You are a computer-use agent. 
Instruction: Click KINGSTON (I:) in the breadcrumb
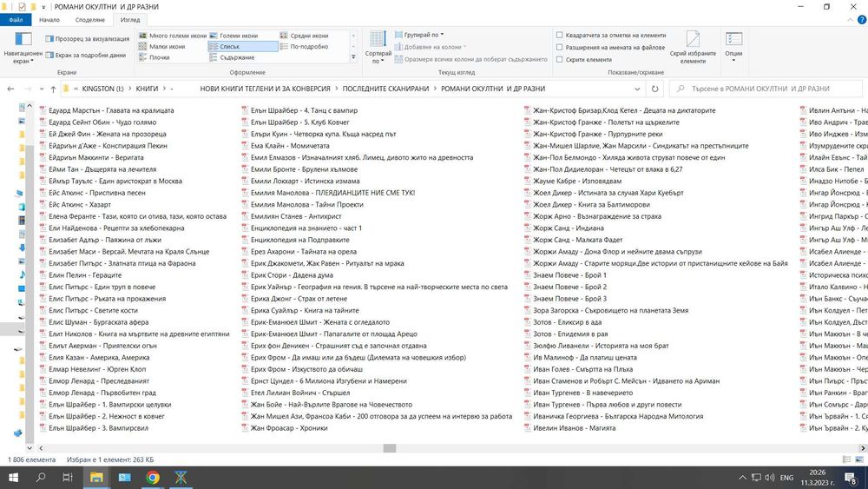(103, 89)
